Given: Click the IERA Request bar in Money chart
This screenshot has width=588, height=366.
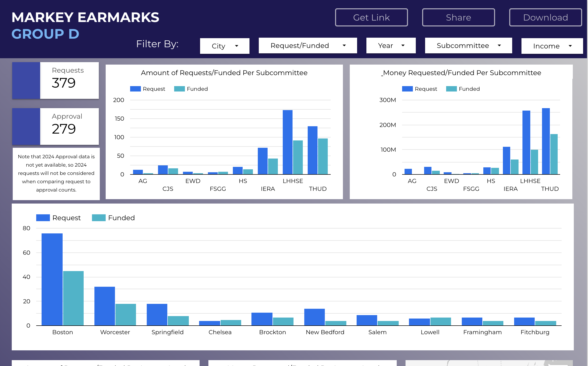Looking at the screenshot, I should pos(507,160).
